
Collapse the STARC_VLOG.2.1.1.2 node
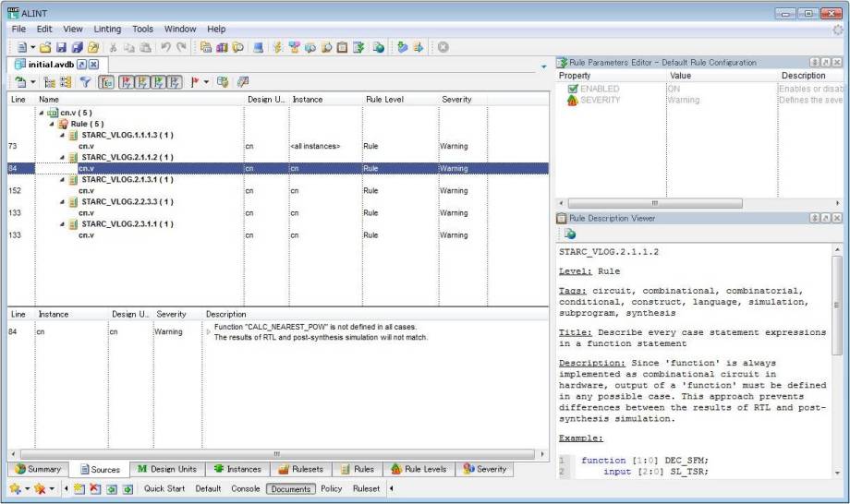point(62,158)
